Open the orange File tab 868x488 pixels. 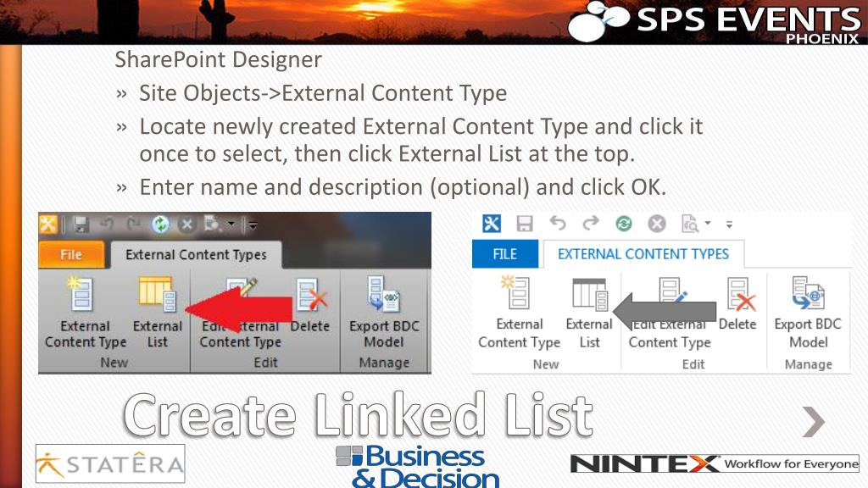pyautogui.click(x=71, y=254)
